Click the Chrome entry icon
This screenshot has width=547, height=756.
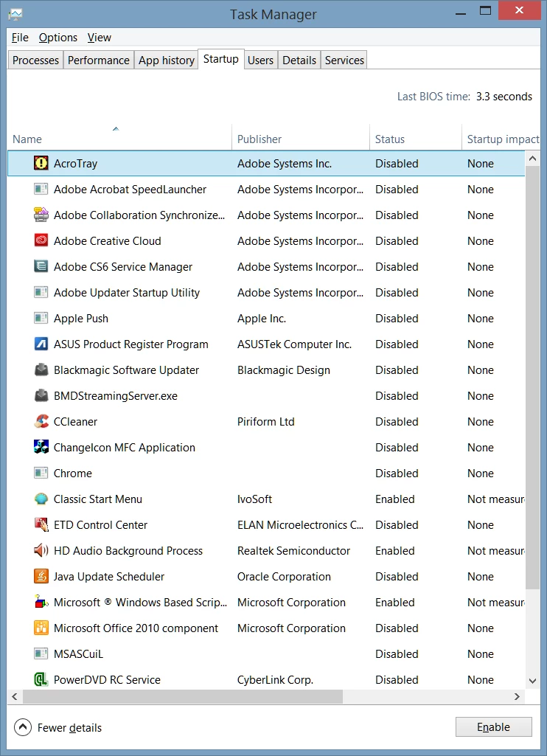[x=41, y=473]
